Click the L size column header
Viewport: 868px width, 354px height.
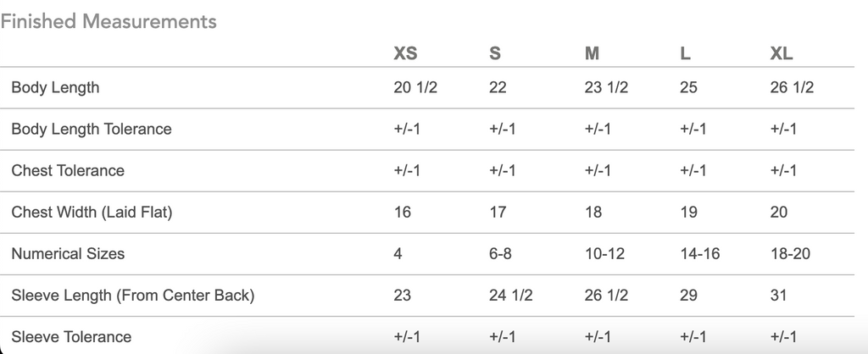(685, 53)
